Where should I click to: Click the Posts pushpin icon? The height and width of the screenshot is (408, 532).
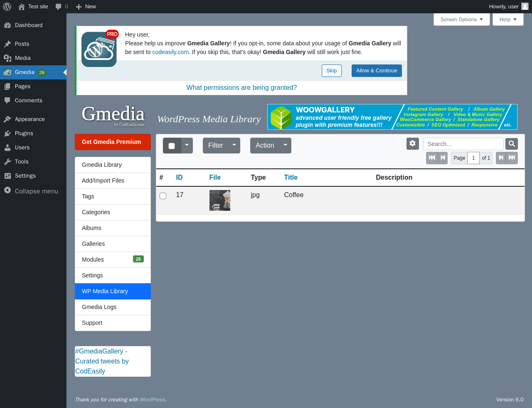pyautogui.click(x=7, y=44)
